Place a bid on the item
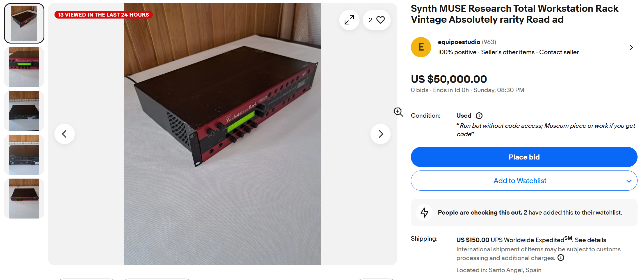Screen dimensions: 644x280 (524, 157)
